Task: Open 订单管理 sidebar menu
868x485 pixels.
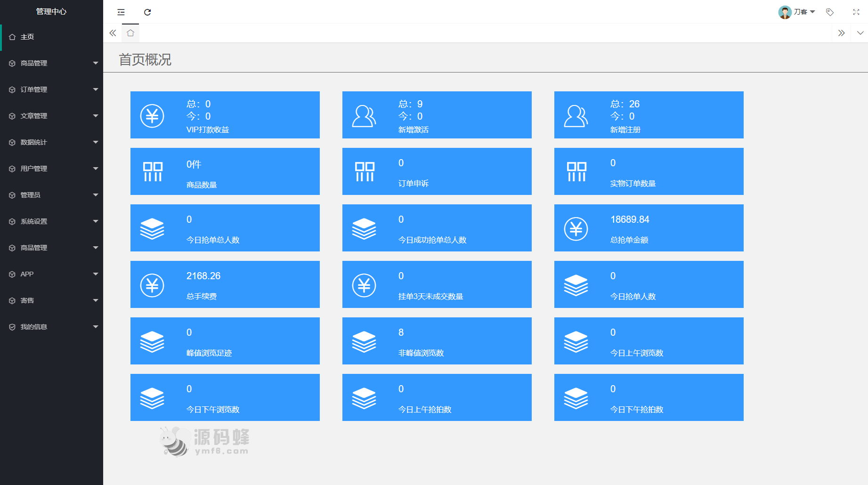Action: coord(51,89)
